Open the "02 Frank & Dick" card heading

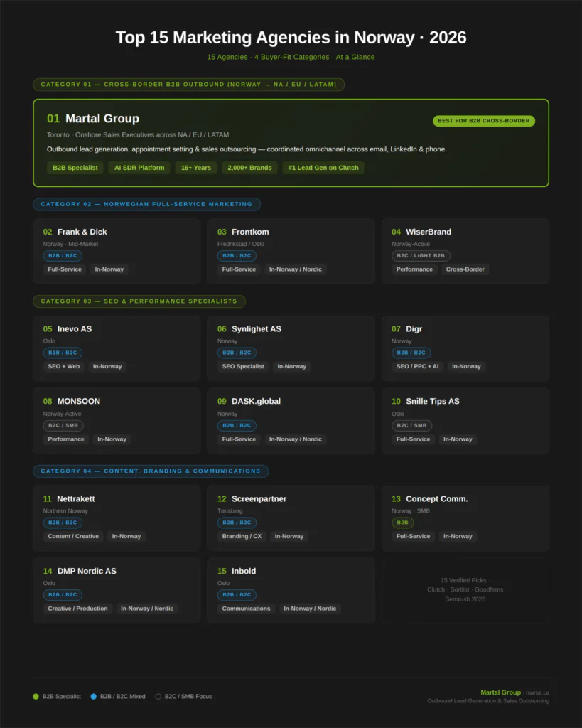pyautogui.click(x=75, y=232)
